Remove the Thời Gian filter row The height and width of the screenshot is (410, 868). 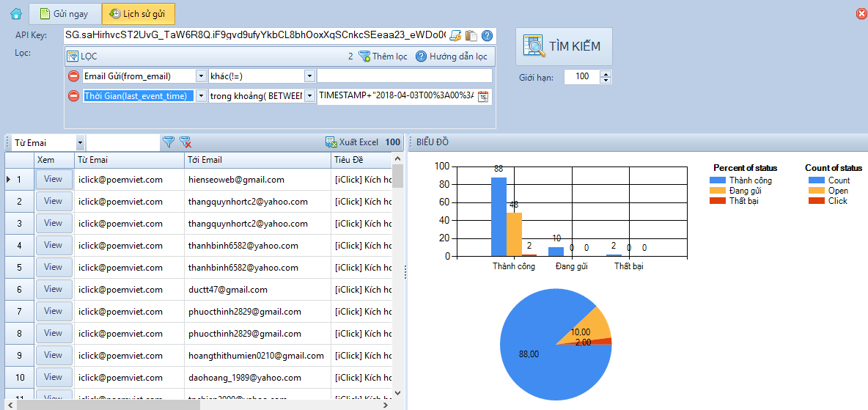pos(73,96)
